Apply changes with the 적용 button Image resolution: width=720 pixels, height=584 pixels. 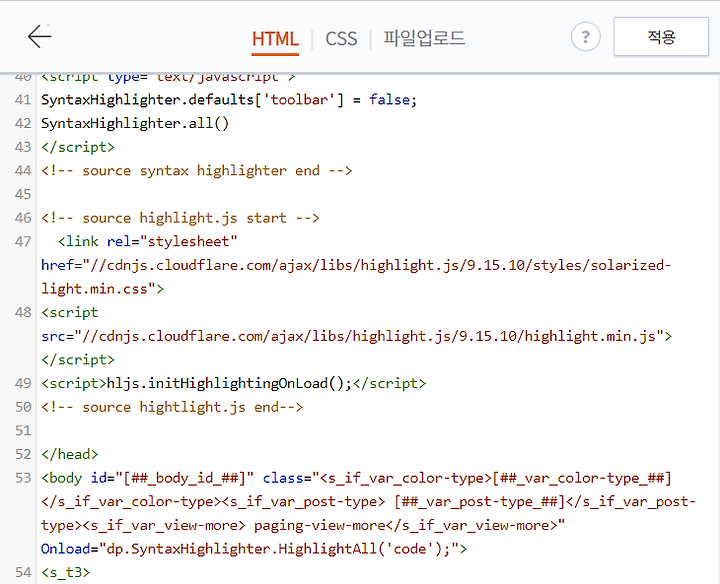pos(661,37)
